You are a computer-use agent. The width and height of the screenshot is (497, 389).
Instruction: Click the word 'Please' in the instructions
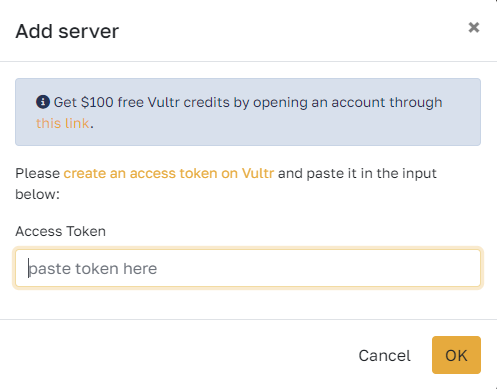coord(38,173)
